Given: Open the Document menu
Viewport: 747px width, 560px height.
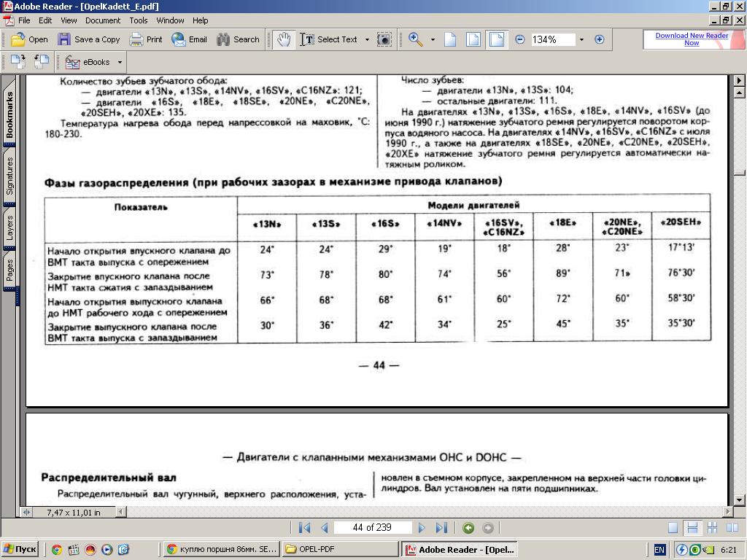Looking at the screenshot, I should tap(103, 20).
